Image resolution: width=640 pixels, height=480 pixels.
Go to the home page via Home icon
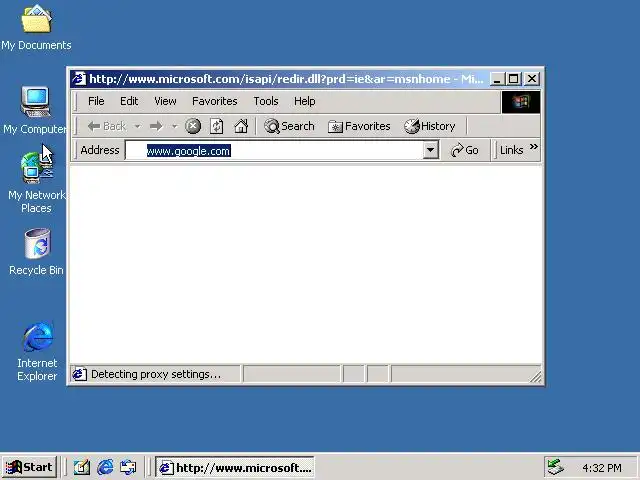(241, 126)
